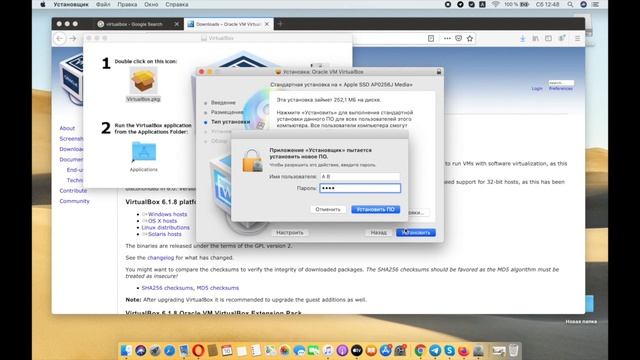640x360 pixels.
Task: Open Notification Center icon in menu bar
Action: (x=596, y=4)
